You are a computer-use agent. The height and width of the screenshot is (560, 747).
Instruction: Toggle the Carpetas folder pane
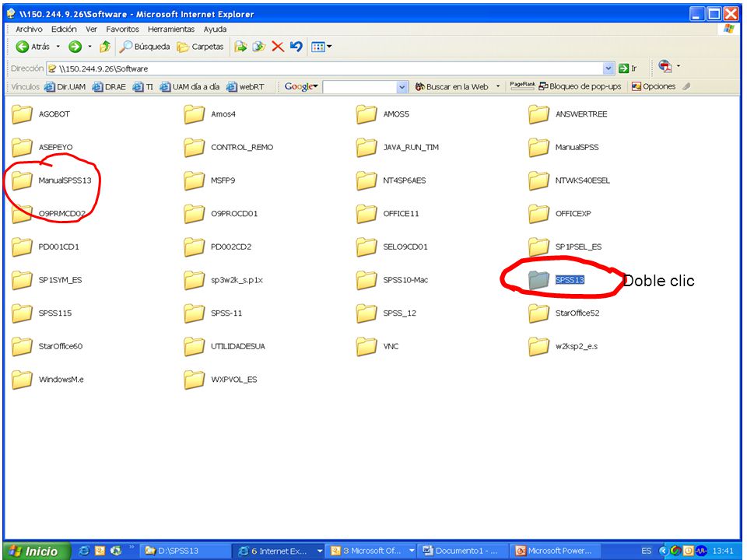pyautogui.click(x=200, y=47)
